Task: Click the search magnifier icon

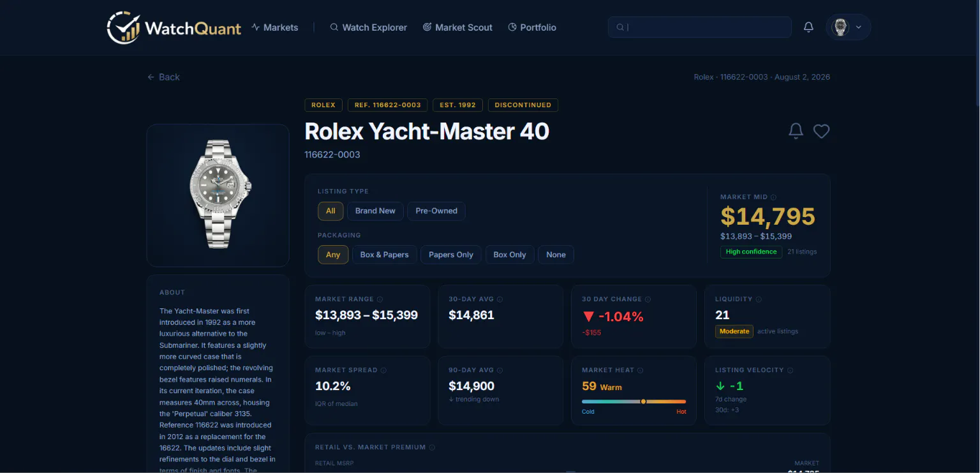Action: tap(620, 27)
